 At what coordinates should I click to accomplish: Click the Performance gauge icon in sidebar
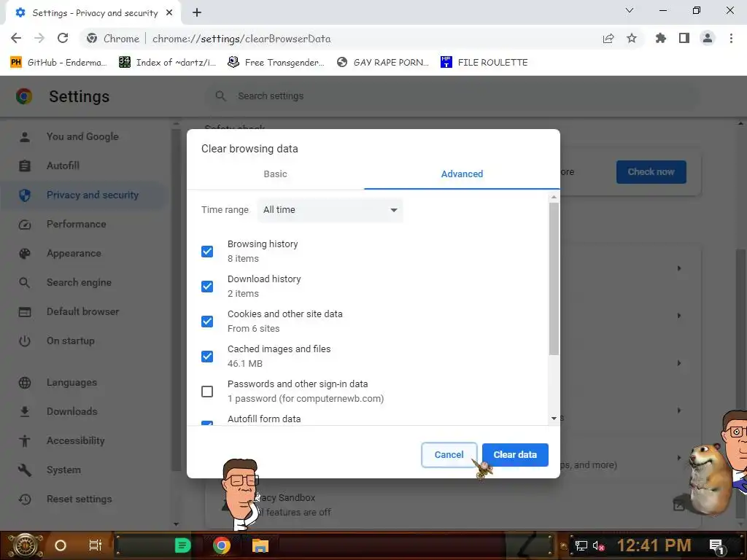pyautogui.click(x=25, y=225)
